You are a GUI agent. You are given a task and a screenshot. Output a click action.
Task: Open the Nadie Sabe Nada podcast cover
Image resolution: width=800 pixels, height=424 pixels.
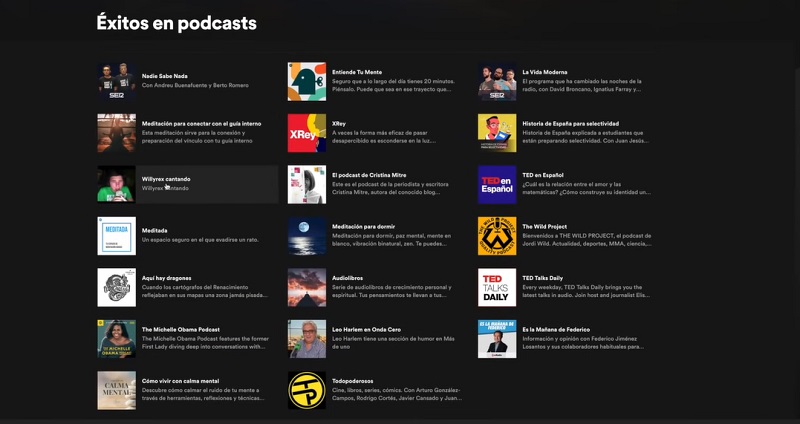(x=116, y=81)
